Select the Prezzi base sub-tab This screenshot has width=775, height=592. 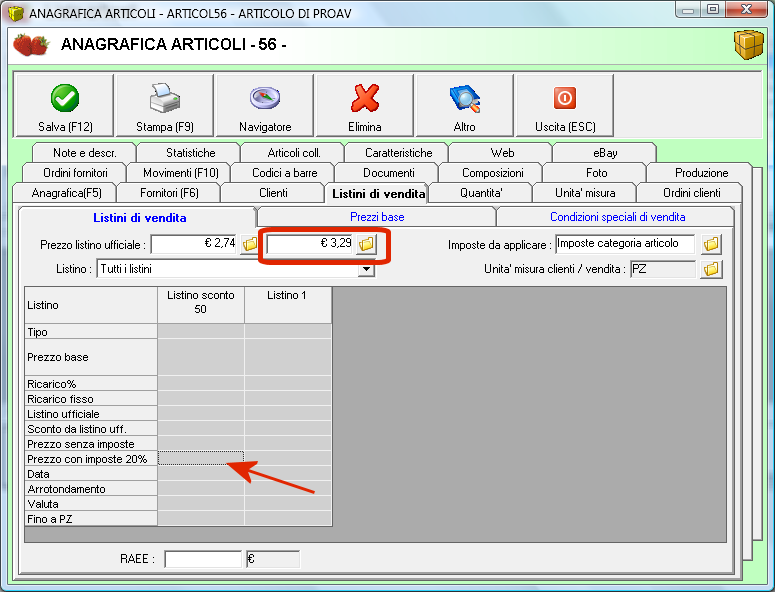[x=377, y=217]
